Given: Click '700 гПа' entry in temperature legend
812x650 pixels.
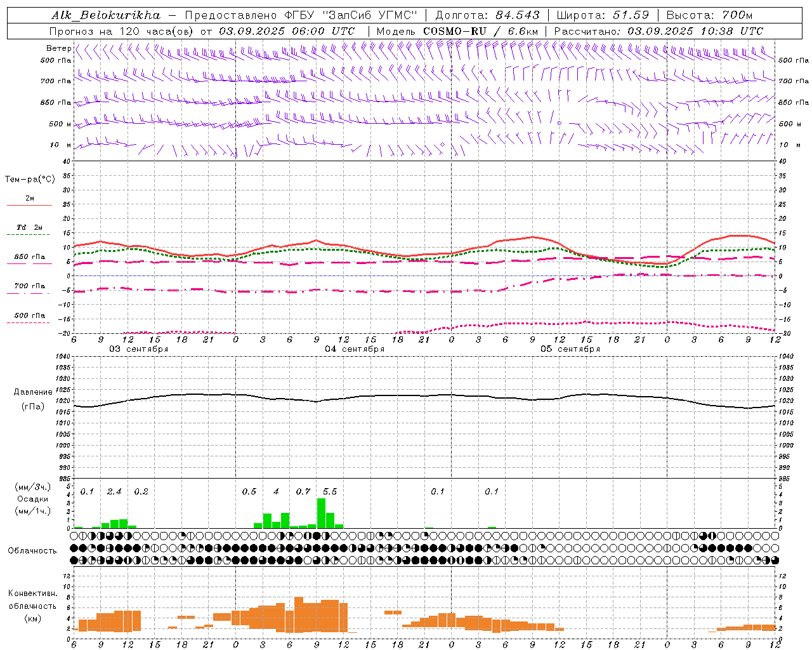Looking at the screenshot, I should point(29,286).
